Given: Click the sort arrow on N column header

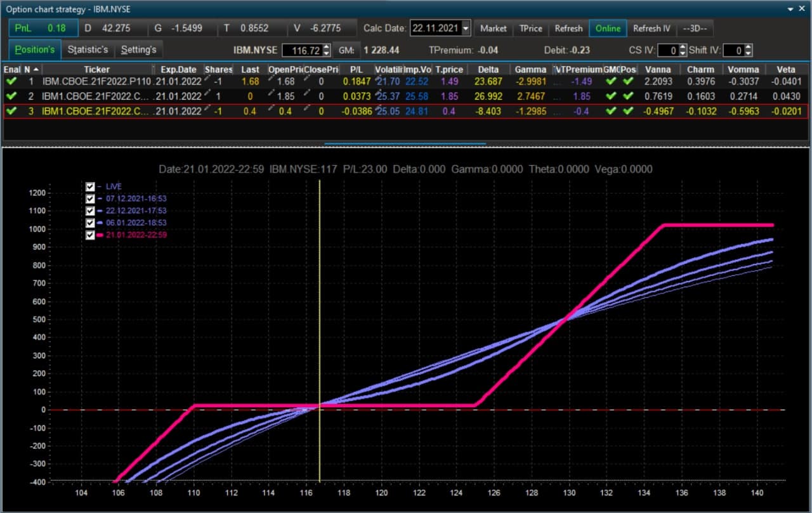Looking at the screenshot, I should pyautogui.click(x=36, y=69).
